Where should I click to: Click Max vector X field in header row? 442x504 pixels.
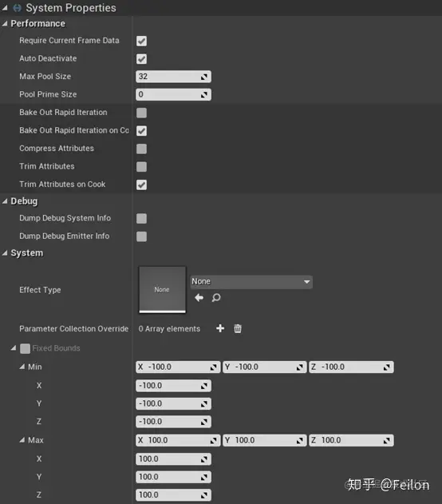click(x=178, y=440)
